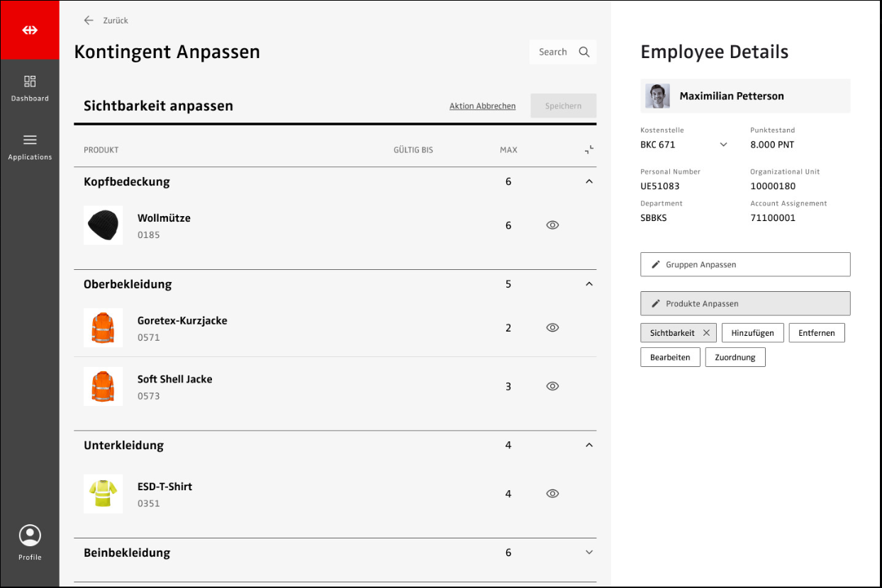Expand the Beinbekleidung category
The width and height of the screenshot is (882, 588).
pyautogui.click(x=588, y=553)
